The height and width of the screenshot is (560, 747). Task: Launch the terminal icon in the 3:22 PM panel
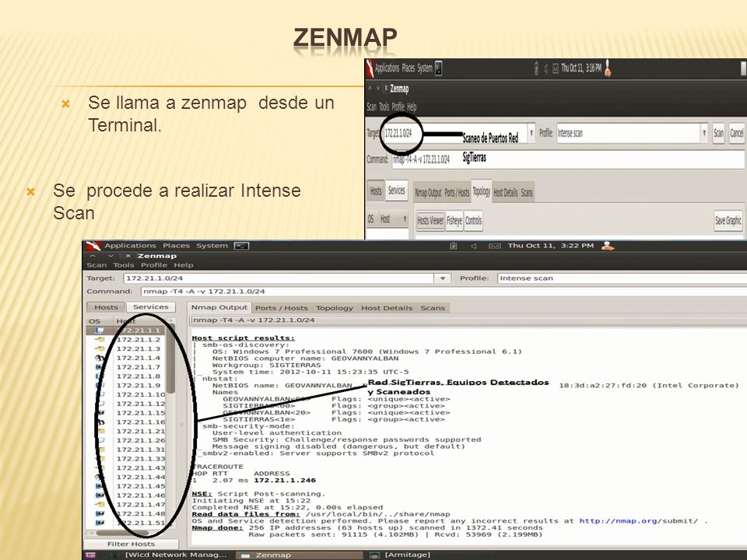pos(241,246)
